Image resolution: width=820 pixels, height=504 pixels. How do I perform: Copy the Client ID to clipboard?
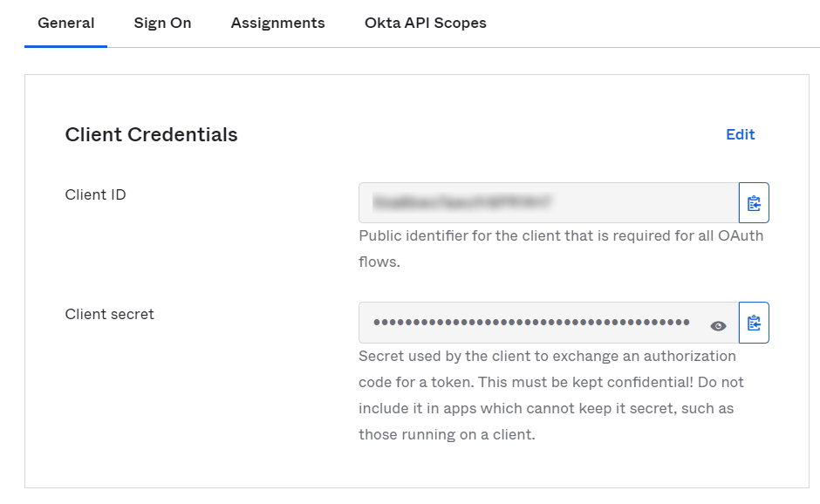tap(754, 203)
